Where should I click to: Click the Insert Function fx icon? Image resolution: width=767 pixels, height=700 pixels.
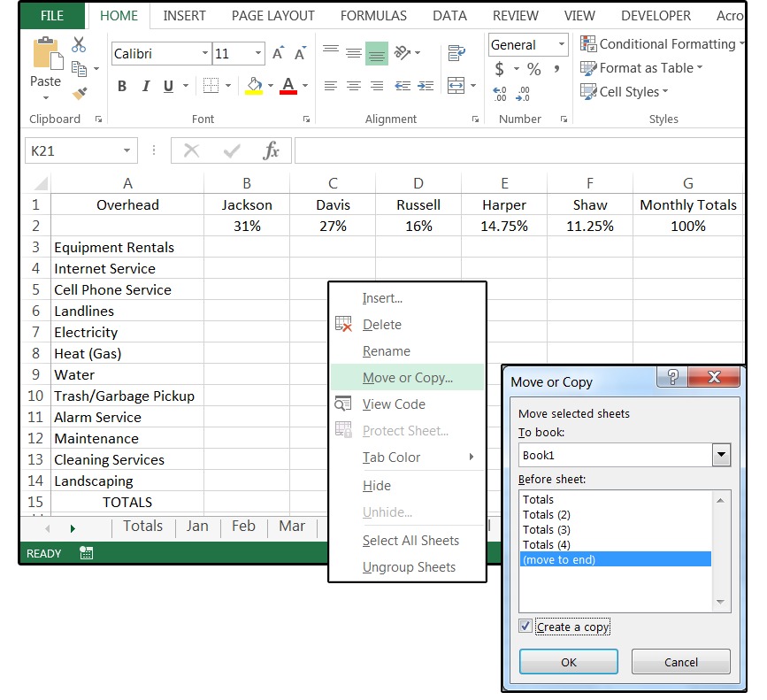(x=271, y=150)
